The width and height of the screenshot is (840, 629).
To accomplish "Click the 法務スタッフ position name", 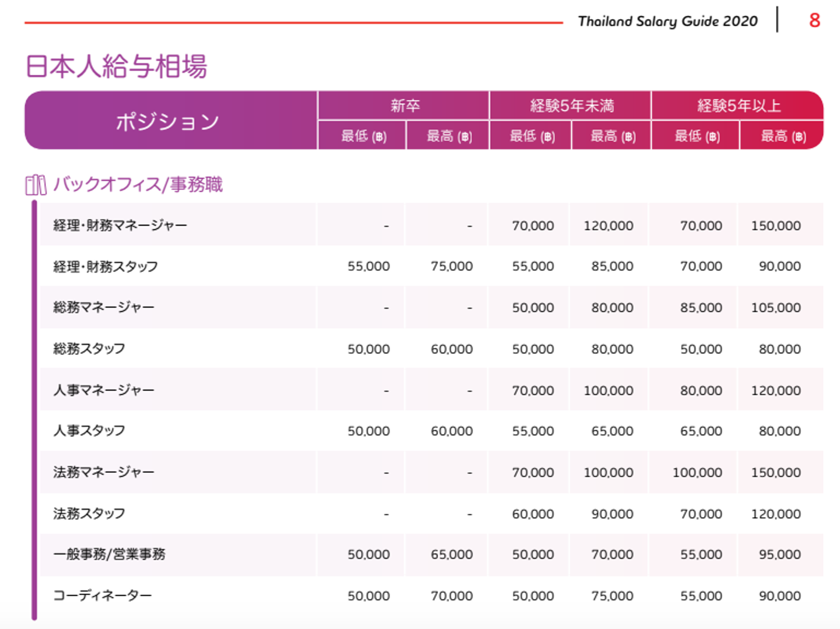I will point(89,514).
